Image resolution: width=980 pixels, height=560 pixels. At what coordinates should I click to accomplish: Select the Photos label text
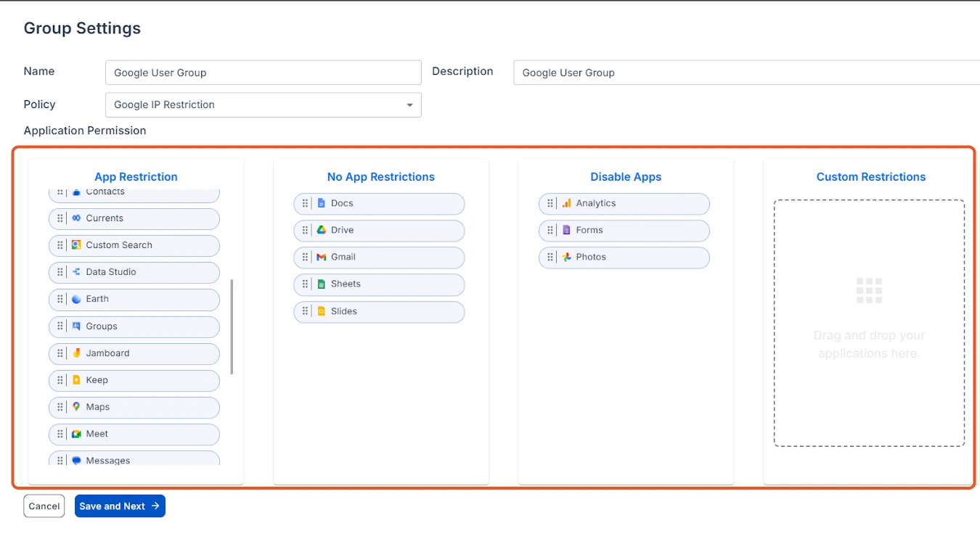coord(591,257)
